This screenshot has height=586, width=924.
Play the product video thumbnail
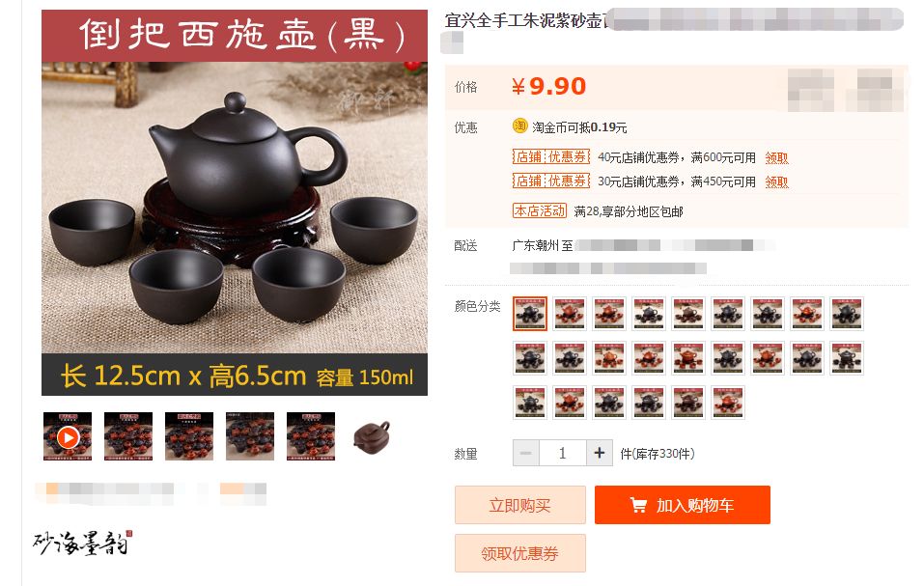[x=68, y=436]
